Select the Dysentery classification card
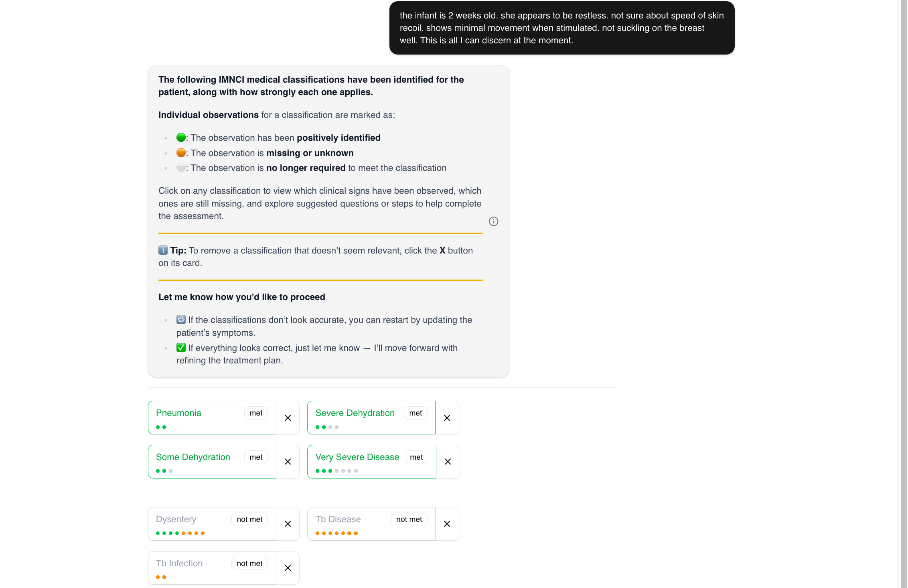This screenshot has width=908, height=588. pyautogui.click(x=176, y=519)
